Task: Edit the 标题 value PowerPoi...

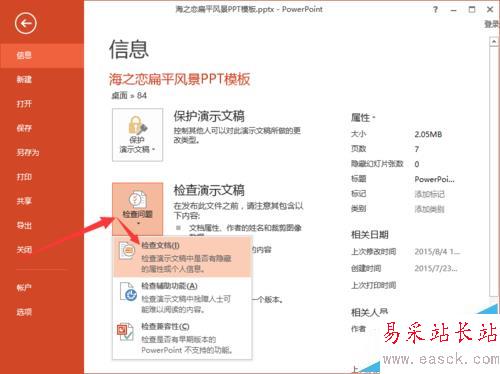Action: click(x=434, y=179)
